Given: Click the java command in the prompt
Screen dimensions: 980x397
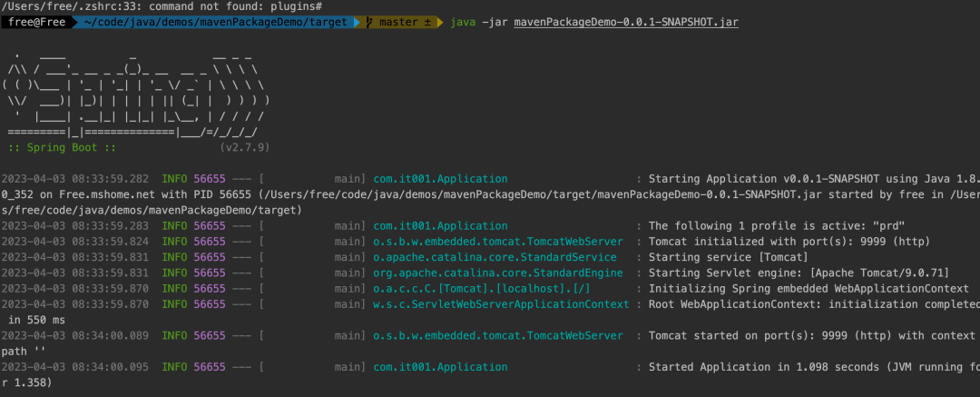Looking at the screenshot, I should point(463,21).
